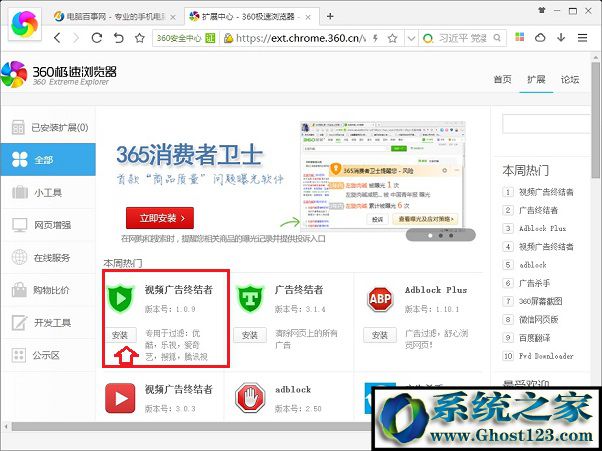The height and width of the screenshot is (451, 602).
Task: Select the 扩展中心 tab
Action: [248, 17]
